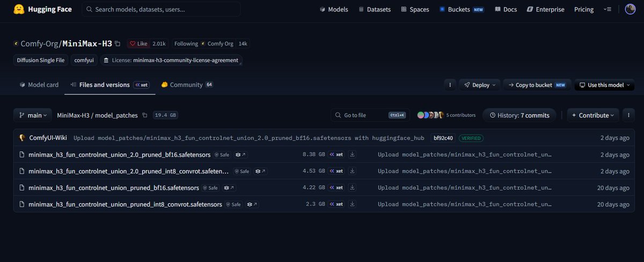Open the viewer icon for union_pruned_int8_convrot file
This screenshot has height=262, width=644.
coord(252,205)
